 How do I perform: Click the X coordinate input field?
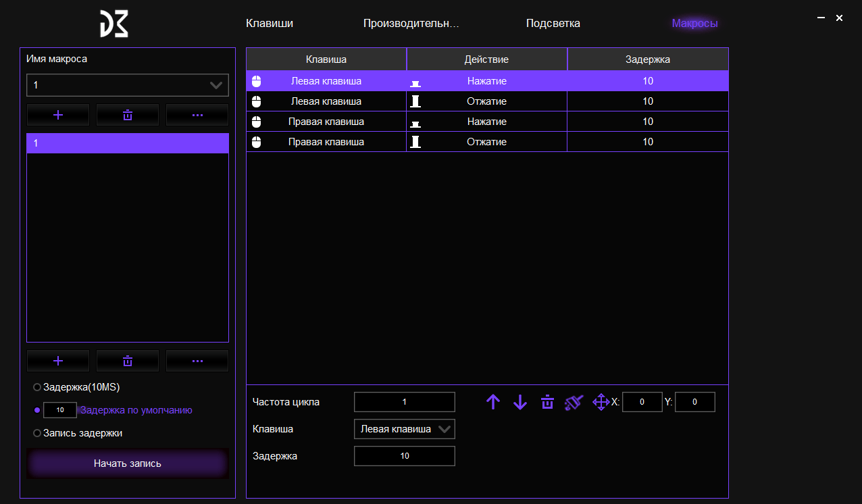[642, 403]
